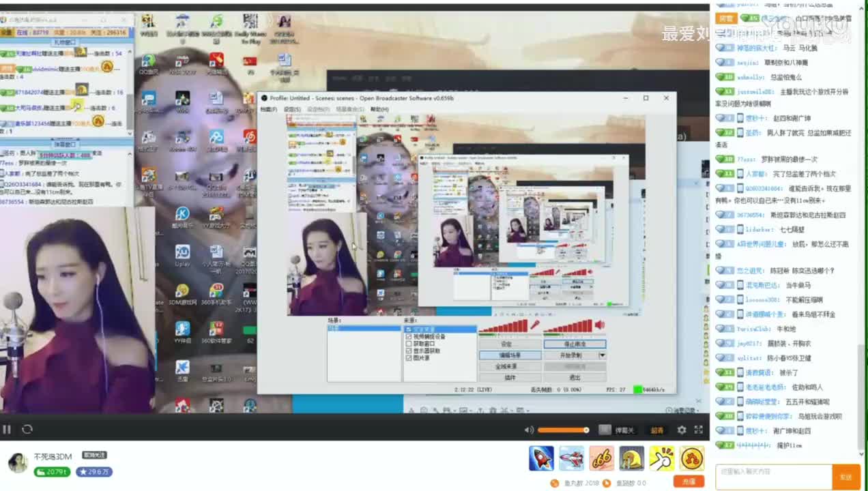Send the 666 gift

(601, 458)
